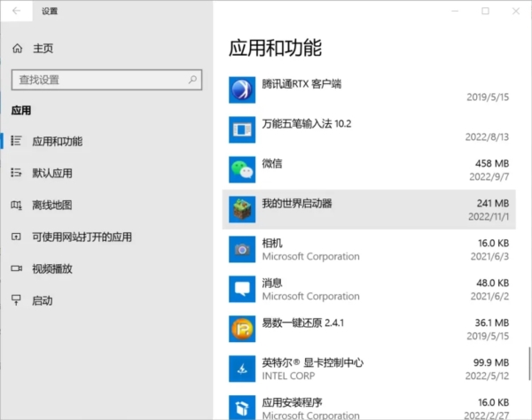Viewport: 532px width, 420px height.
Task: Select the 相机 app entry name
Action: tap(272, 243)
